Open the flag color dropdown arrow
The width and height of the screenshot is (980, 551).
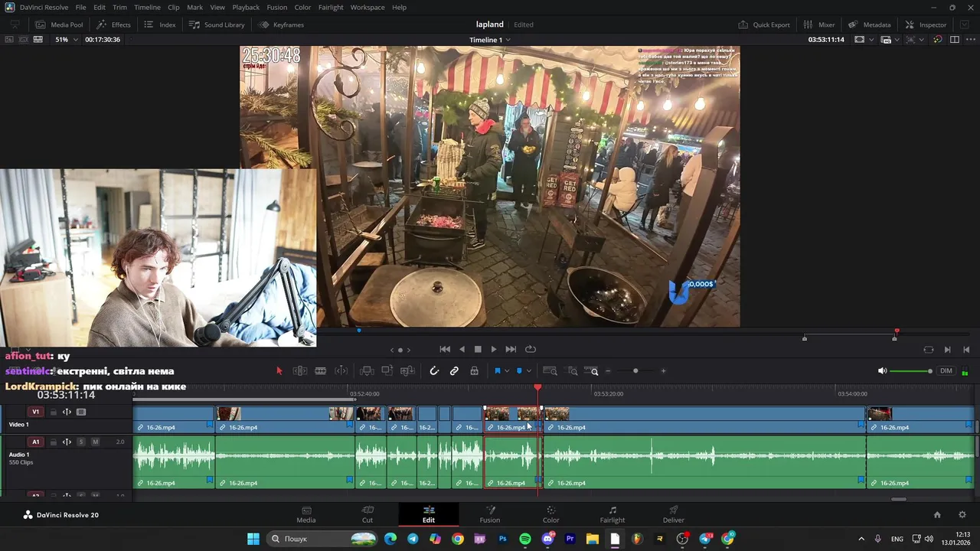click(x=507, y=371)
